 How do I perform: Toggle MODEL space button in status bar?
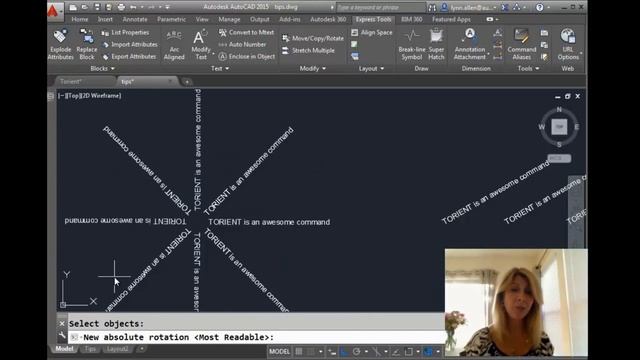coord(280,351)
